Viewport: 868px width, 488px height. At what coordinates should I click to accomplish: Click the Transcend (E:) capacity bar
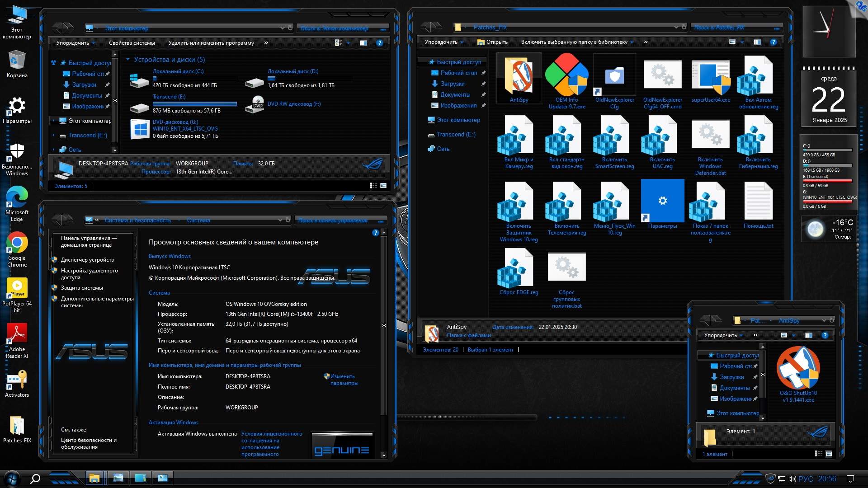pos(194,103)
